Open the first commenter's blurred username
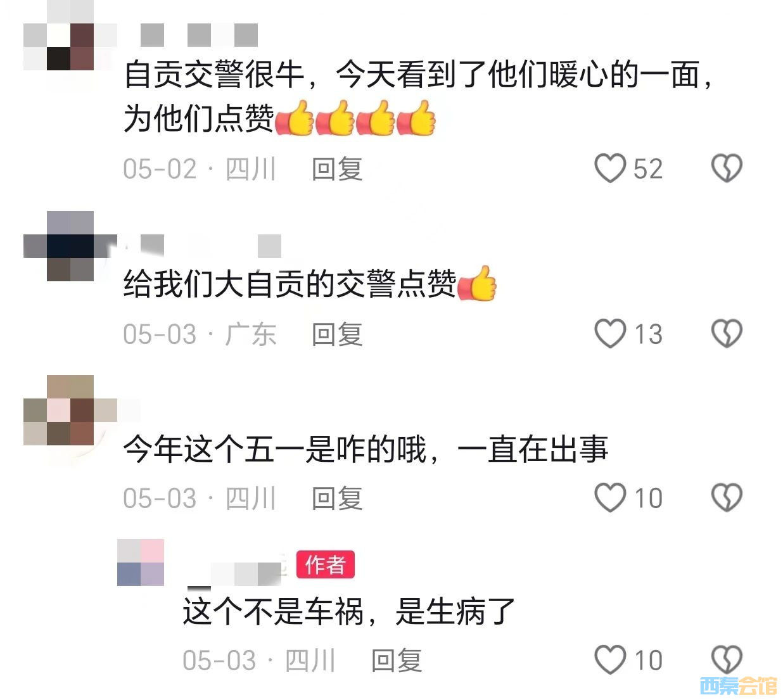The width and height of the screenshot is (783, 700). (198, 35)
